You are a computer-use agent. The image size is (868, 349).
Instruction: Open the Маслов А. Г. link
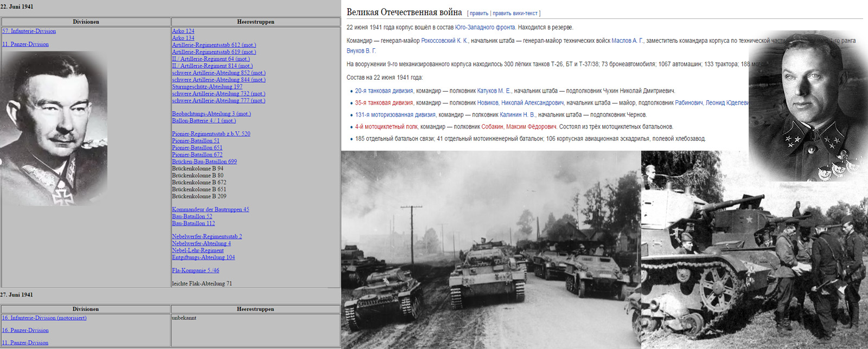(x=627, y=41)
